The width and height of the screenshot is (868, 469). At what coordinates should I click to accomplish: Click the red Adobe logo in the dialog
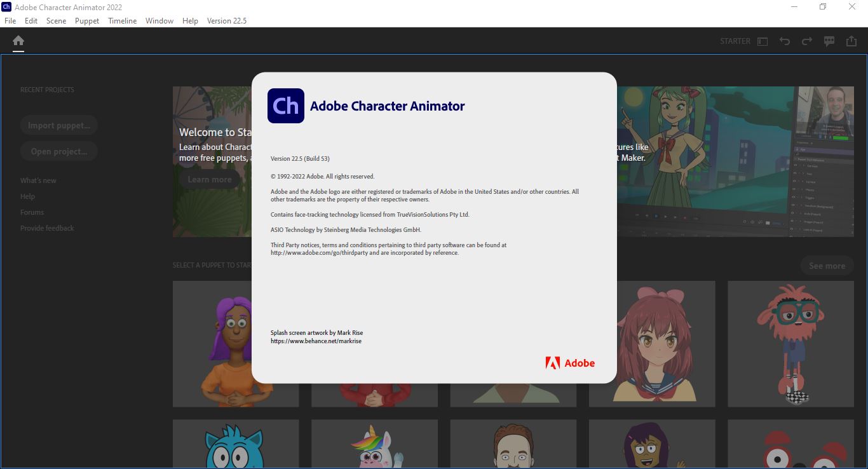click(570, 363)
